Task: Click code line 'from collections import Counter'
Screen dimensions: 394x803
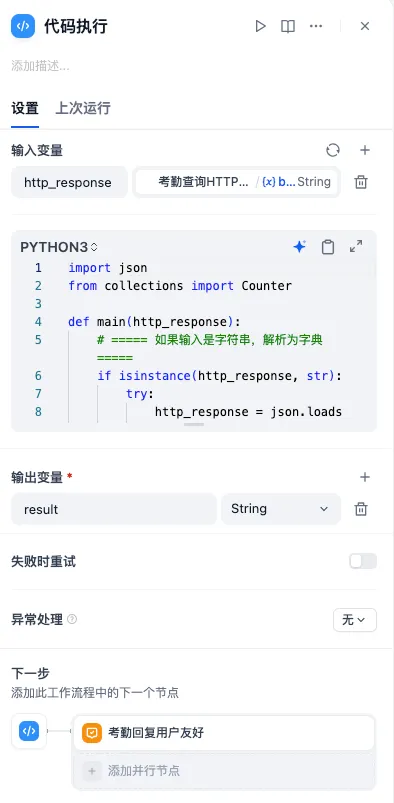Action: [180, 286]
